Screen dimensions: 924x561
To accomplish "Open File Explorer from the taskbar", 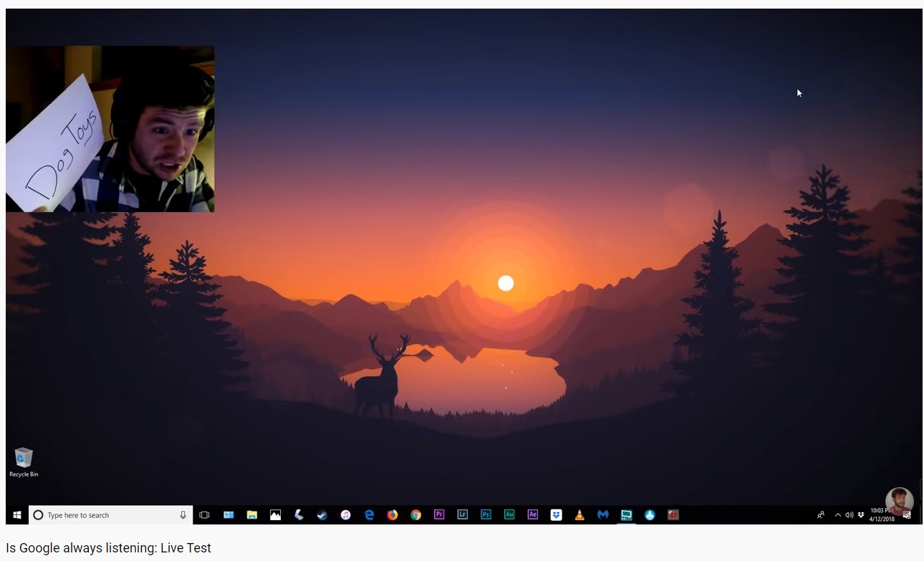I will tap(252, 515).
